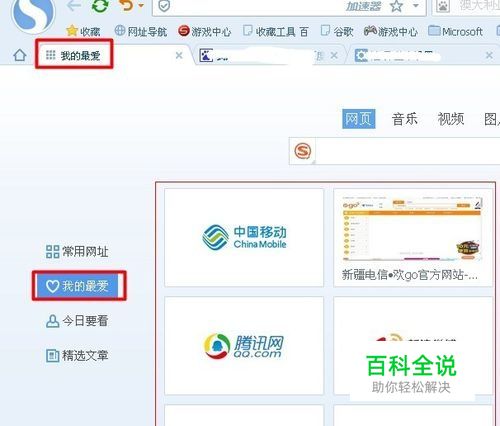The image size is (500, 426).
Task: Go back with the left arrow button
Action: point(74,6)
